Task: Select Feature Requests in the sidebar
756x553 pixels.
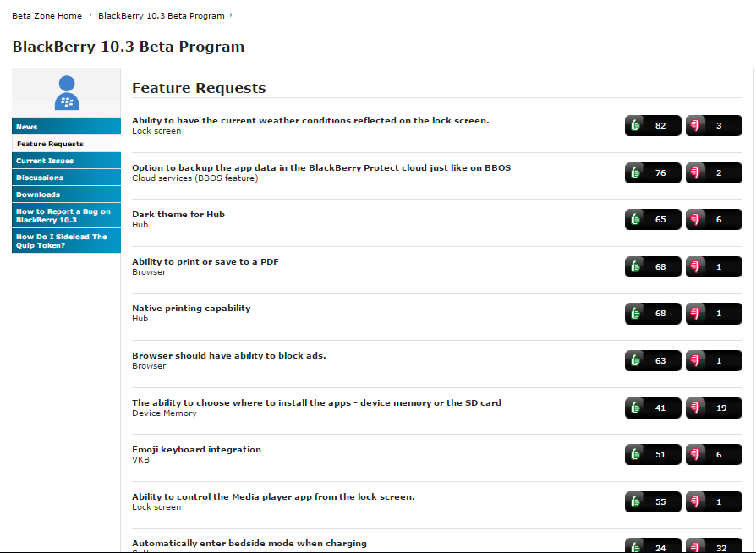Action: click(x=67, y=144)
